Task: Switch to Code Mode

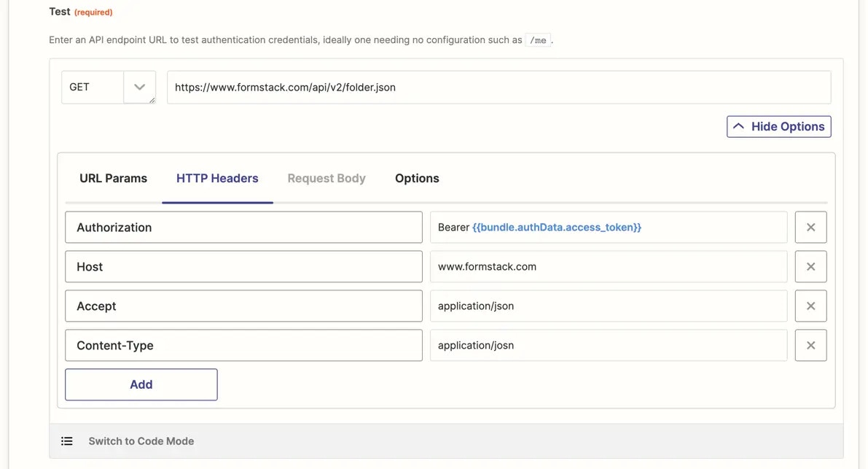Action: click(141, 441)
